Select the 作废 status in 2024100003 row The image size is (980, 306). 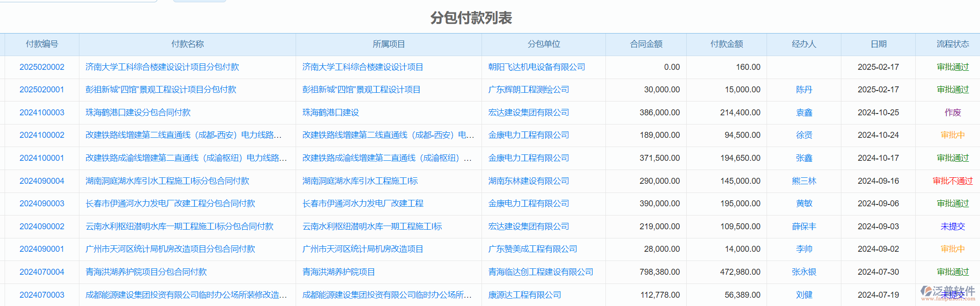coord(953,113)
